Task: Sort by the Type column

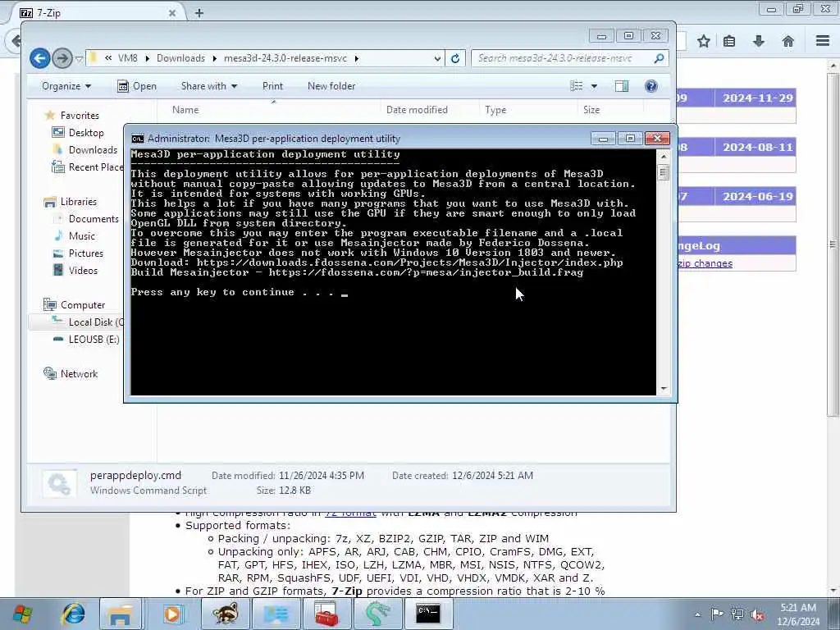Action: click(x=495, y=110)
